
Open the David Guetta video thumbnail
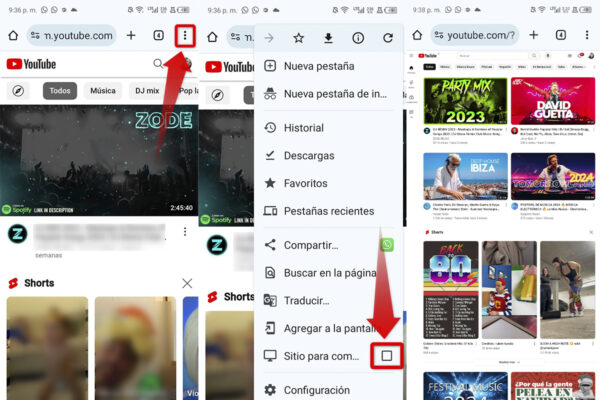pos(553,101)
